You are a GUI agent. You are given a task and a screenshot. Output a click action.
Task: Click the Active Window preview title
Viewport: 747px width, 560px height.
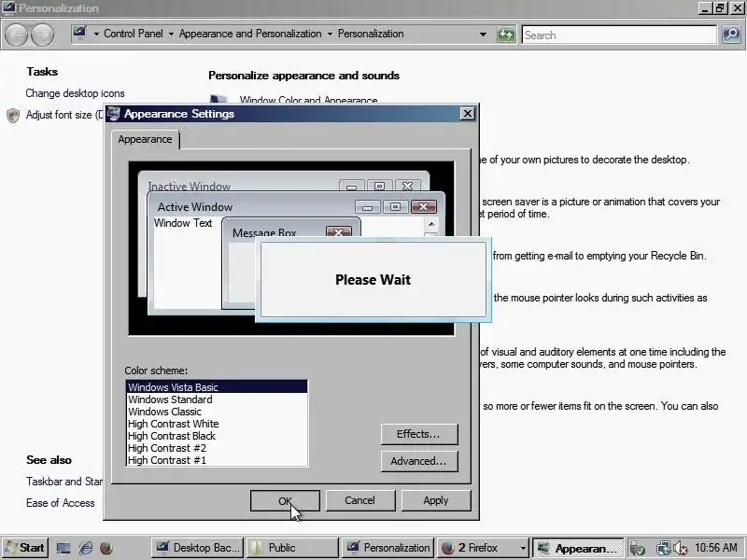(195, 206)
